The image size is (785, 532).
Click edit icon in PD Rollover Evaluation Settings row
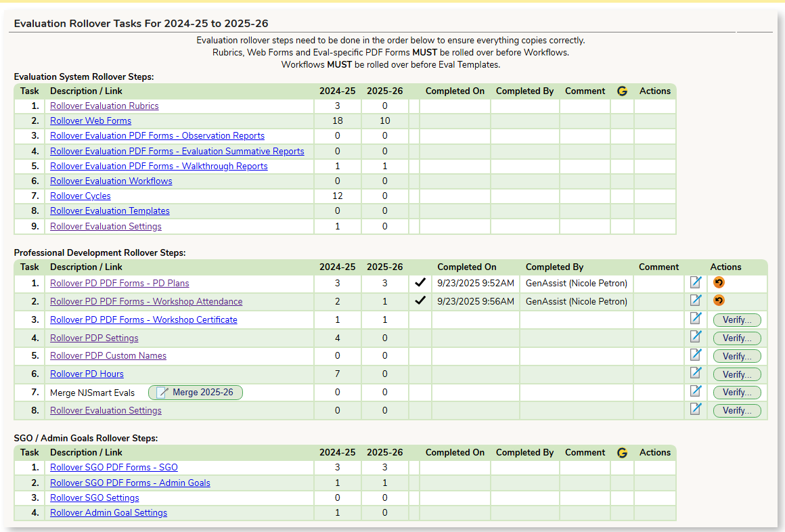[696, 409]
